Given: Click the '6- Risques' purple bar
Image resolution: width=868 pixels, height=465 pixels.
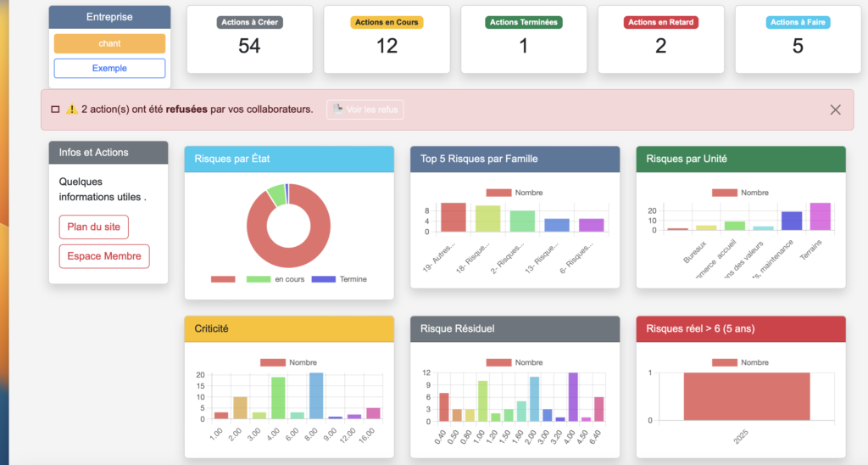Looking at the screenshot, I should click(x=591, y=225).
